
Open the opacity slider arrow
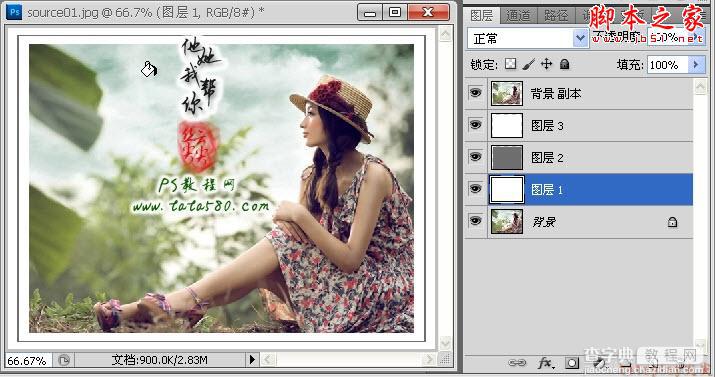pyautogui.click(x=696, y=38)
